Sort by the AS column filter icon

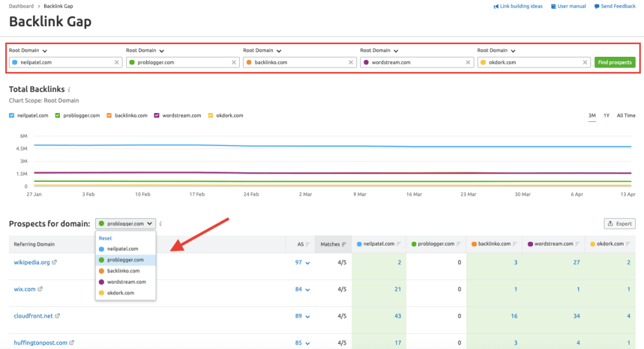point(307,244)
